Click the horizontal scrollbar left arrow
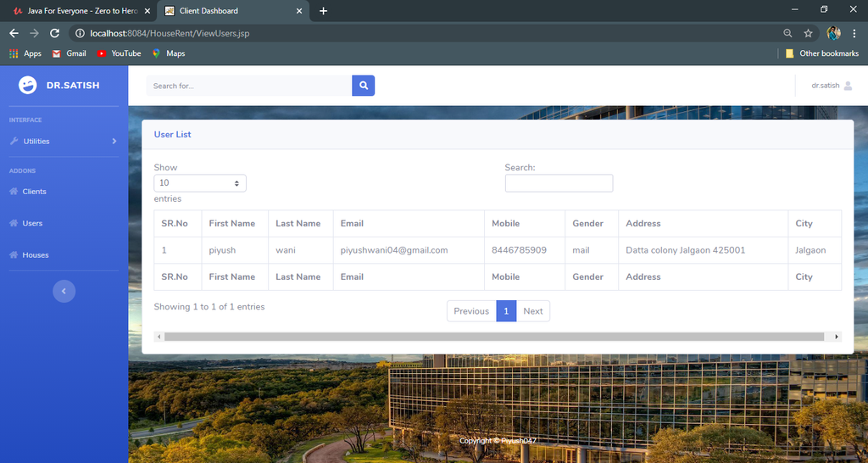 coord(159,337)
